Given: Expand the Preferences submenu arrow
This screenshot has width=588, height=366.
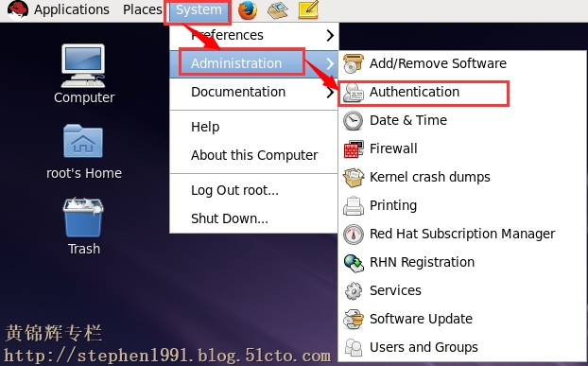Looking at the screenshot, I should tap(330, 35).
